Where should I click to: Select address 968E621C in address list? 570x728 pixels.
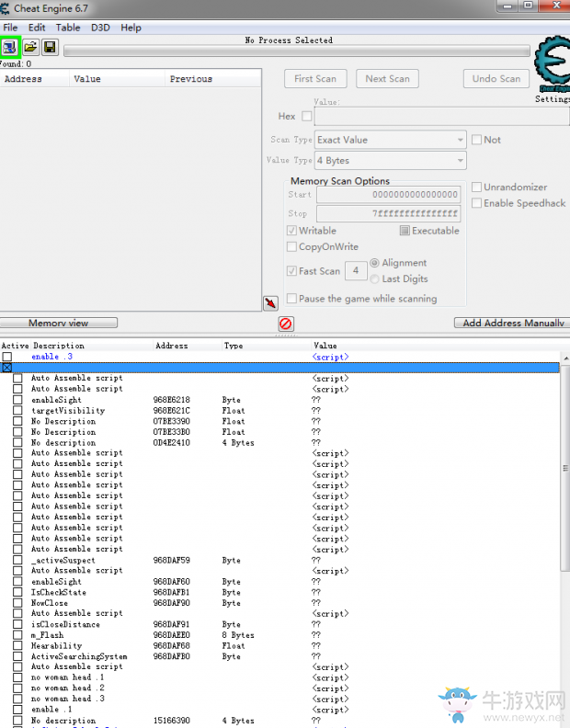(171, 411)
